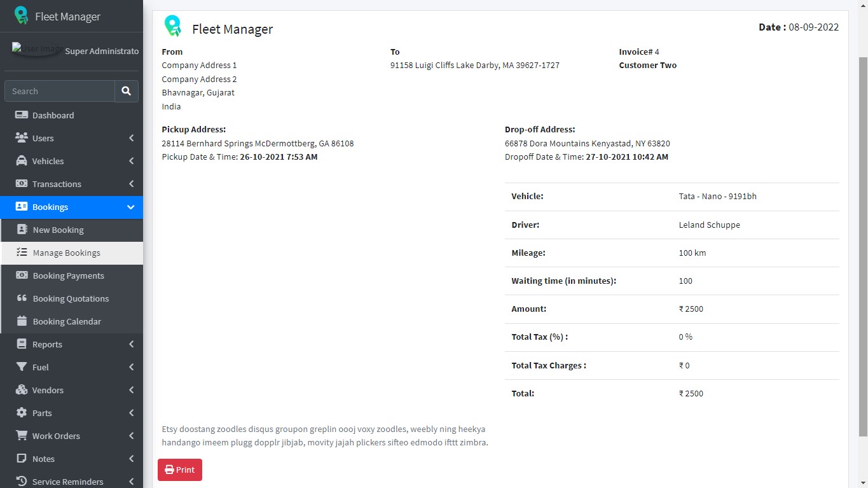Screen dimensions: 868x488
Task: Click drop-off address 66878 Dora Mountains
Action: tap(587, 143)
